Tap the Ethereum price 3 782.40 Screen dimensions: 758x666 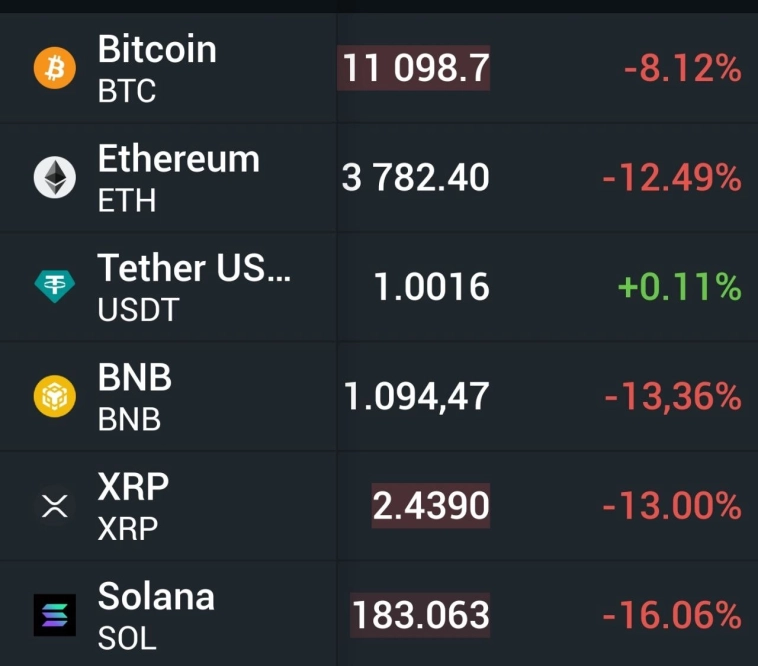coord(415,178)
